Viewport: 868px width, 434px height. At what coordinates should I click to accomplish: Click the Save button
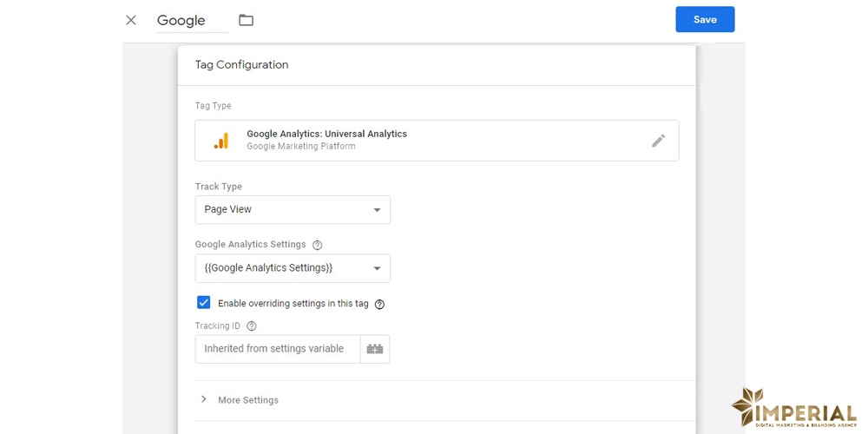tap(705, 20)
